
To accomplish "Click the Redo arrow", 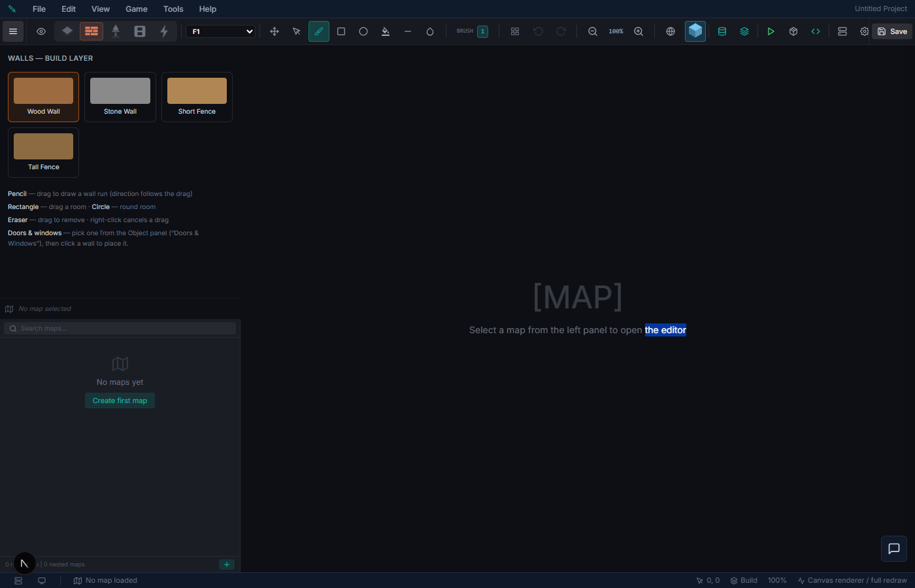I will (561, 31).
